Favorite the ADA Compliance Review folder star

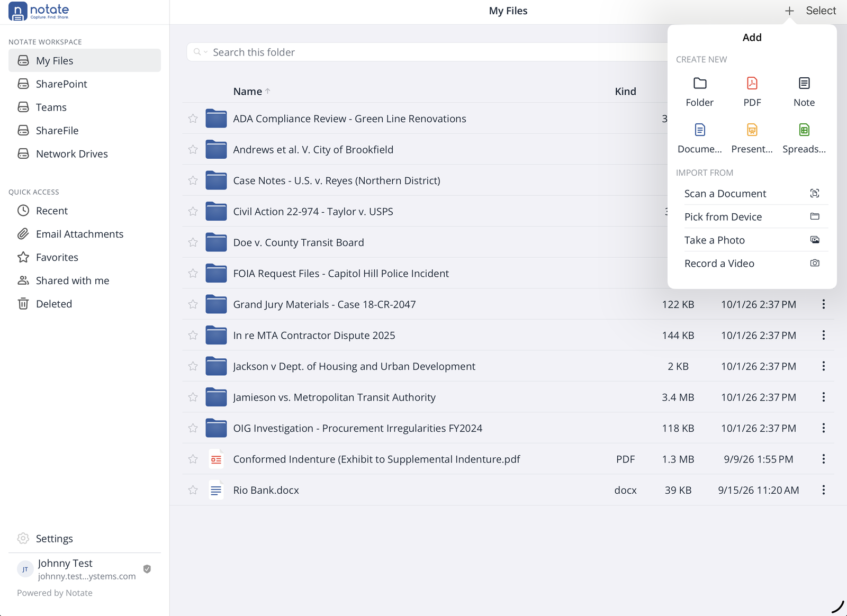(x=193, y=119)
